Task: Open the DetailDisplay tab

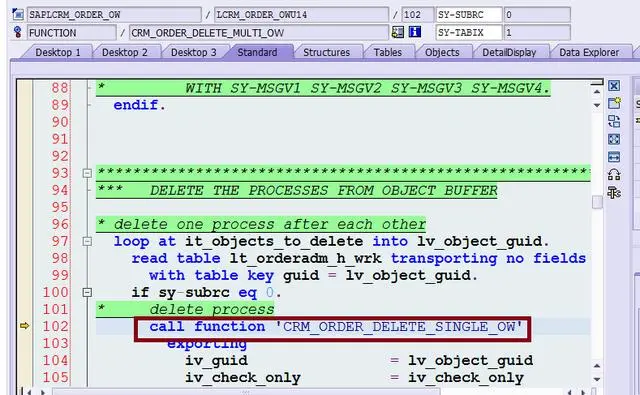Action: coord(509,52)
